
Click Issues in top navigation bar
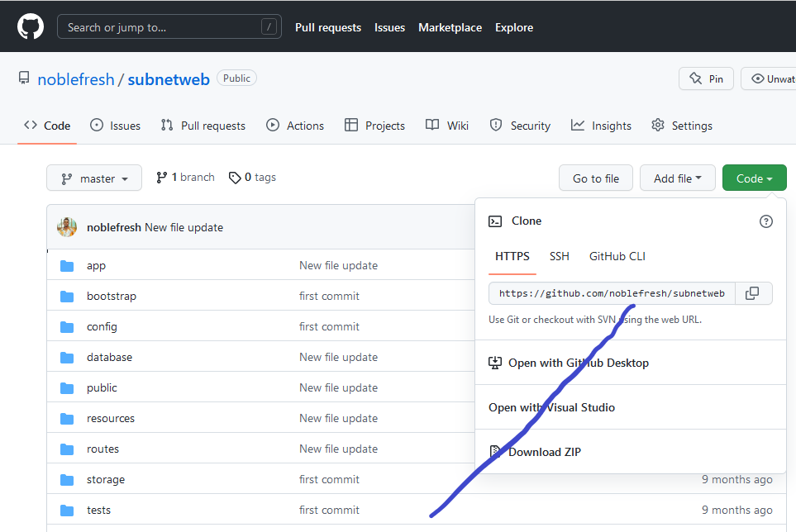pos(390,27)
